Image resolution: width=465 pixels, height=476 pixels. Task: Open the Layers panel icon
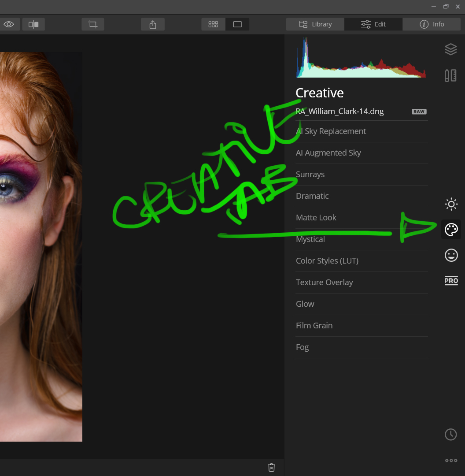[x=451, y=49]
